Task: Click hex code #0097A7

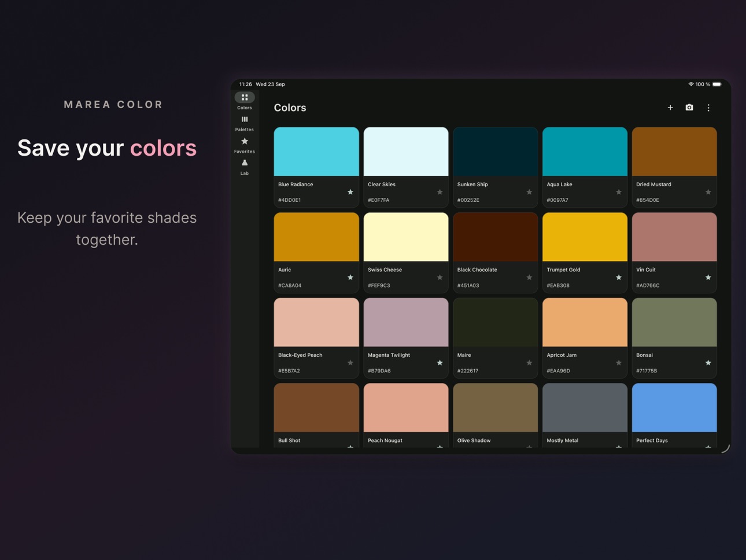Action: coord(557,200)
